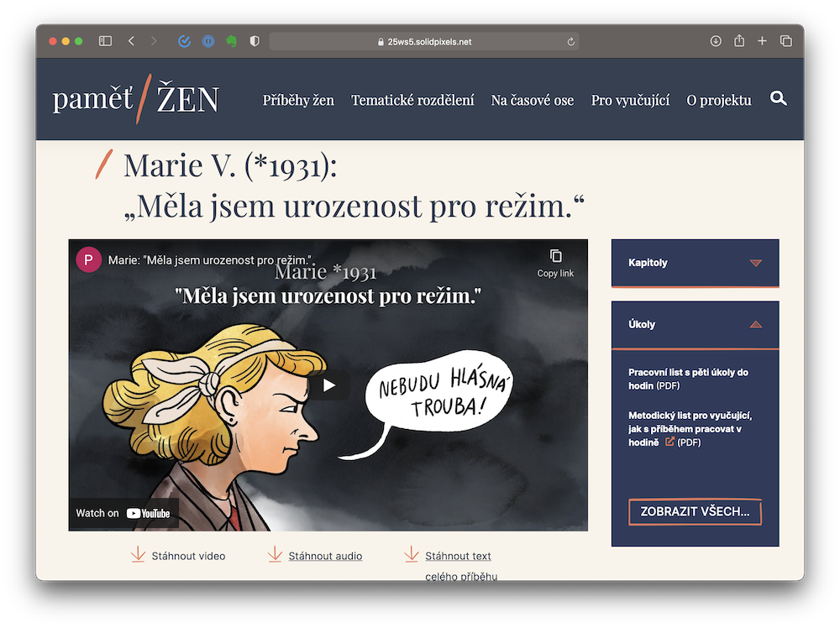
Task: Open Safari downloads icon
Action: coord(716,41)
